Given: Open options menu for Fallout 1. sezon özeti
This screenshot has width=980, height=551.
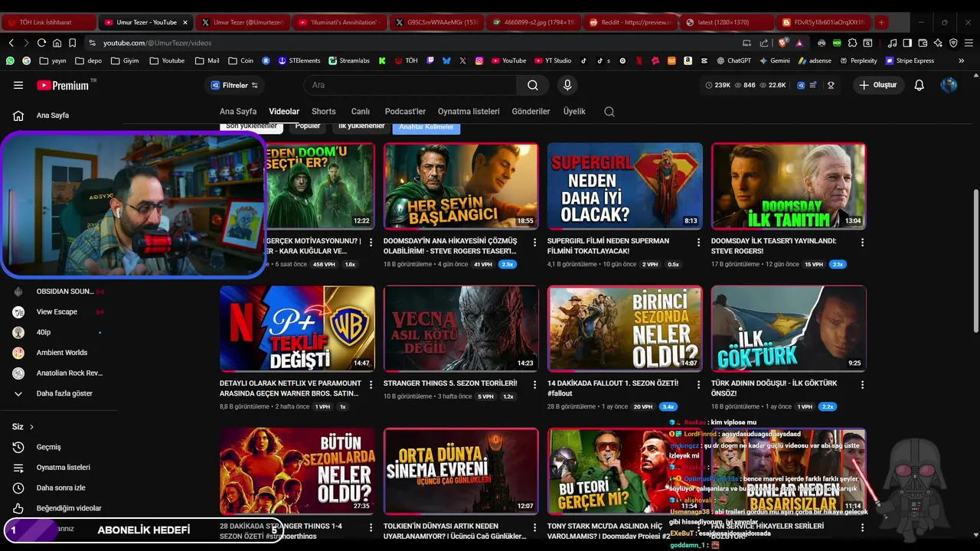Looking at the screenshot, I should coord(698,385).
